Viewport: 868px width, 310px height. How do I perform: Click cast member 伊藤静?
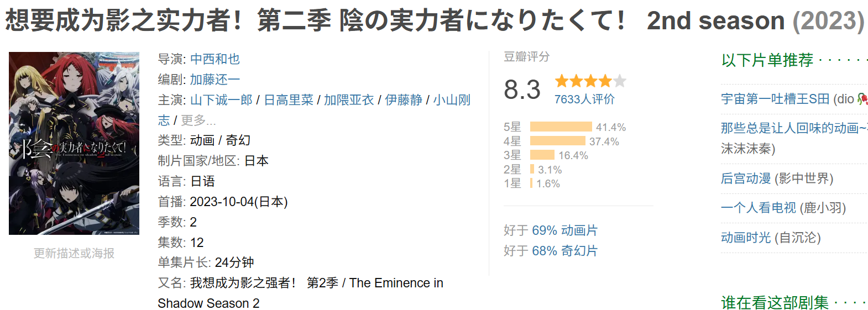point(404,100)
